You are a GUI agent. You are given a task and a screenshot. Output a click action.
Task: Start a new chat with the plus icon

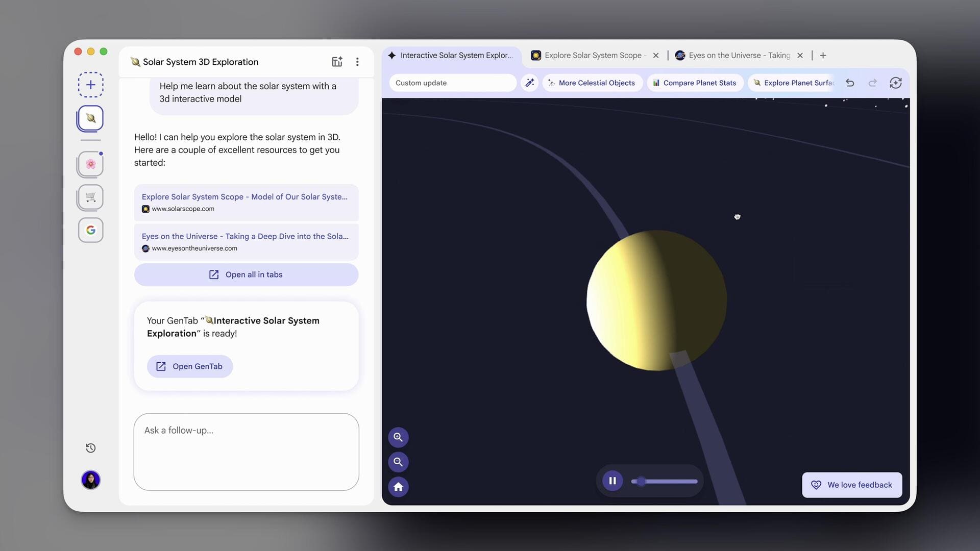90,84
